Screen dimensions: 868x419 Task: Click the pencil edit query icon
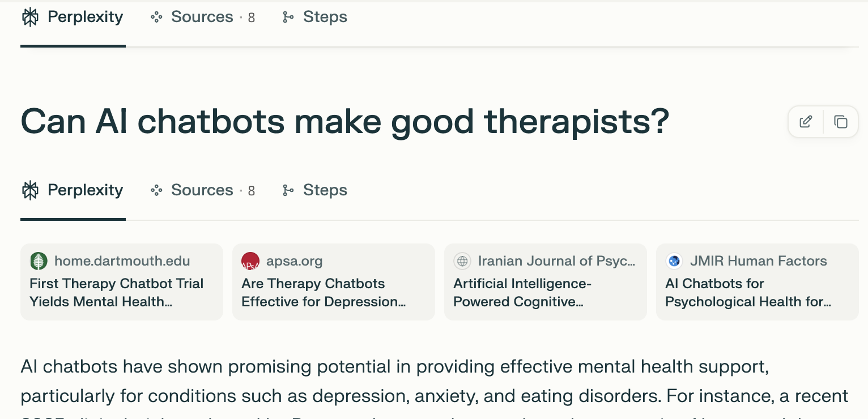pos(806,122)
